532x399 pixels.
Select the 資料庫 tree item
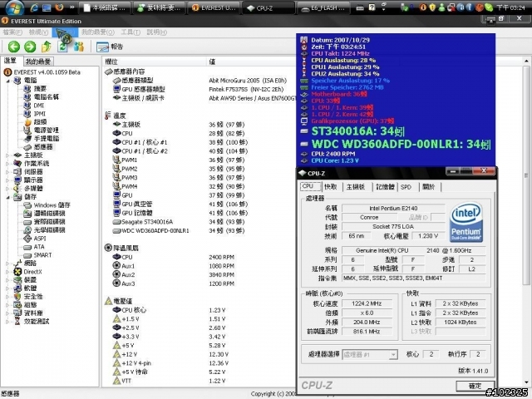pos(33,313)
